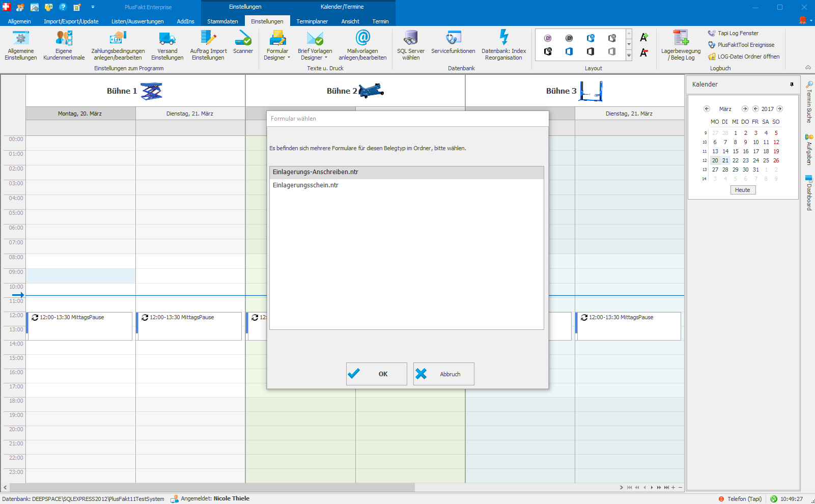Select March 15 in the mini calendar
This screenshot has height=504, width=815.
[x=736, y=151]
